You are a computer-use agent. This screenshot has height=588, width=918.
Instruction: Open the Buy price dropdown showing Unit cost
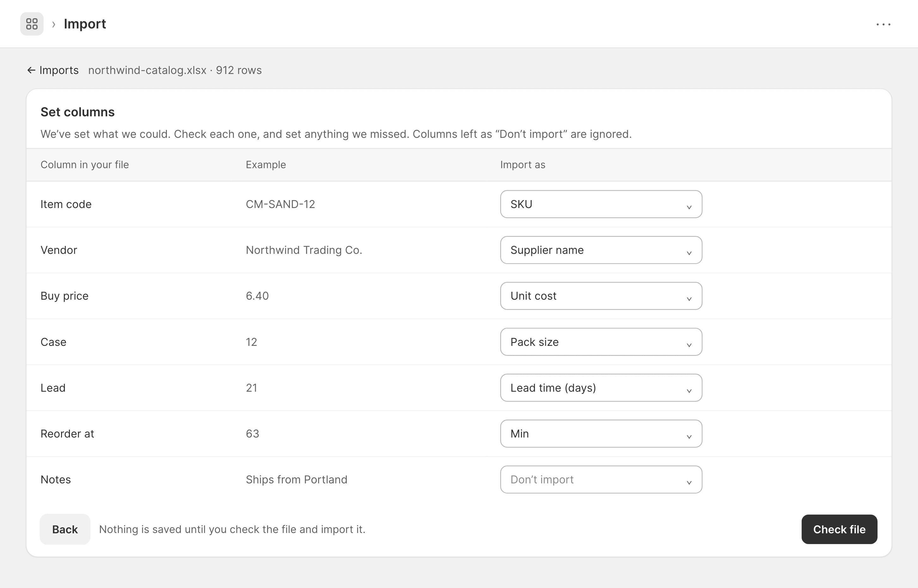(601, 296)
